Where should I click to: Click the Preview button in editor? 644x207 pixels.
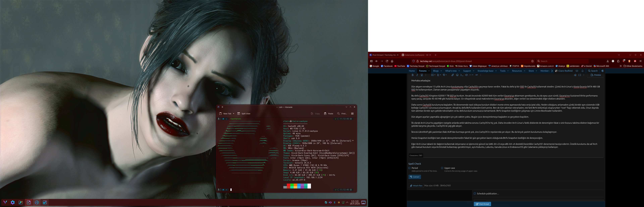[596, 75]
